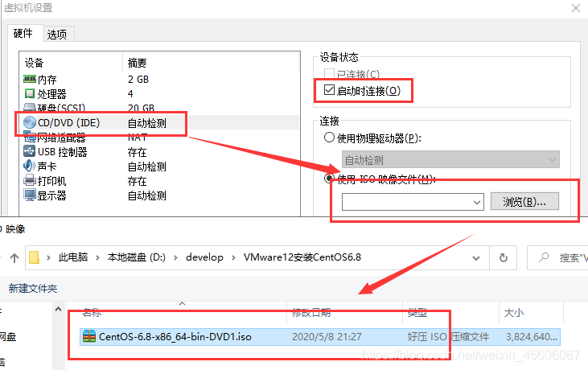Image resolution: width=588 pixels, height=370 pixels.
Task: Click the sound card (声卡) speaker icon
Action: (29, 166)
